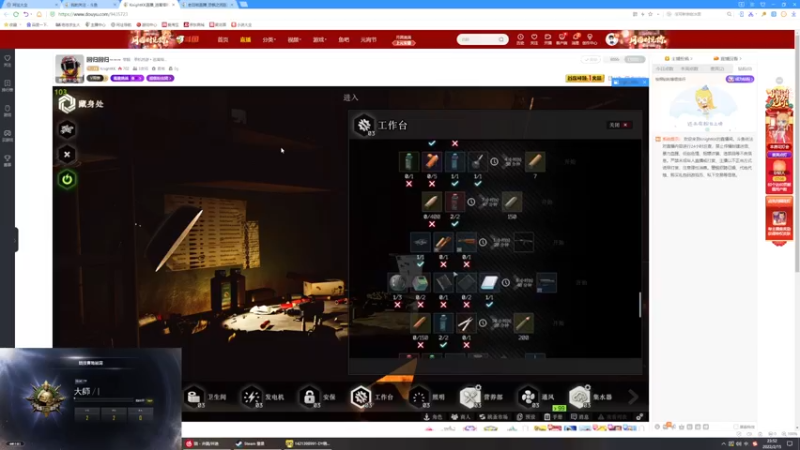The width and height of the screenshot is (800, 450).
Task: Open the 跳蚤市场 (flea market) bottom menu
Action: point(493,417)
